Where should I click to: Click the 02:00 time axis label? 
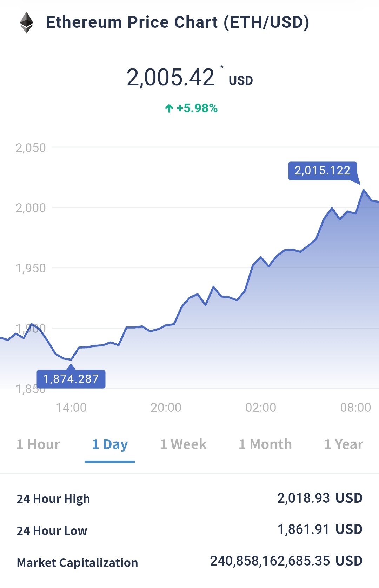pos(261,408)
